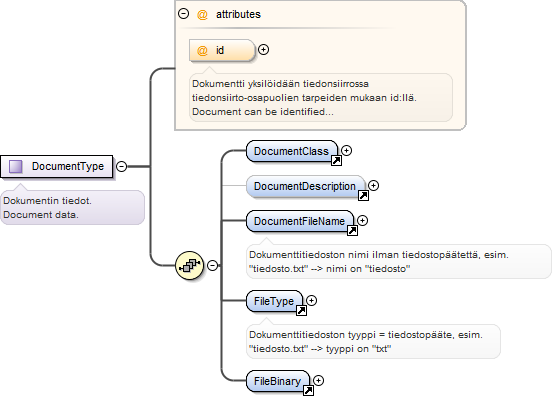Collapse the sequence compositor children
Screen dimensions: 559x397
click(212, 265)
